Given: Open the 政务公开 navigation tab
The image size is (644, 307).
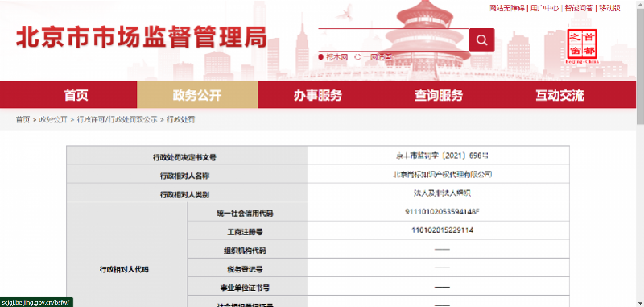Looking at the screenshot, I should click(x=197, y=95).
